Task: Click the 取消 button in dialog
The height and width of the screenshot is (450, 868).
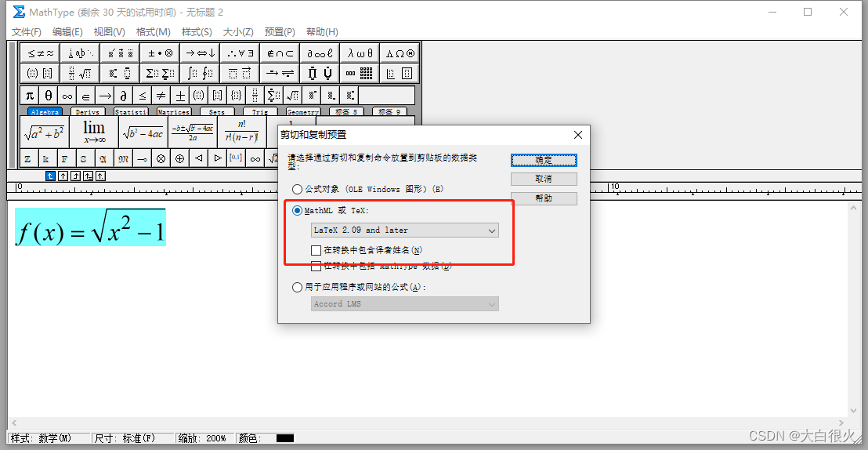Action: [x=544, y=179]
